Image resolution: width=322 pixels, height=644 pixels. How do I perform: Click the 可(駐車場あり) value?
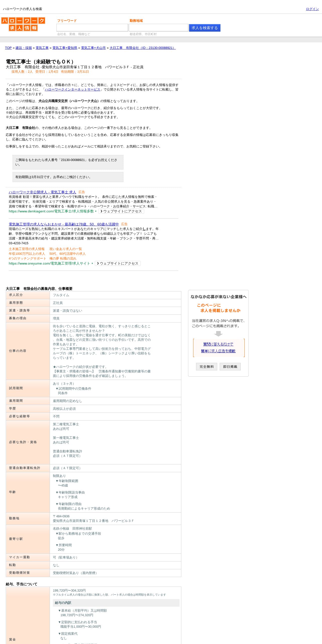[66, 558]
